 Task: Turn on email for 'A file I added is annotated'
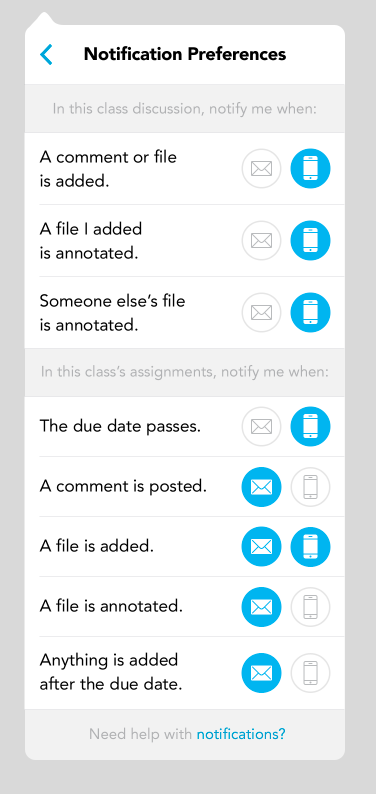point(261,241)
